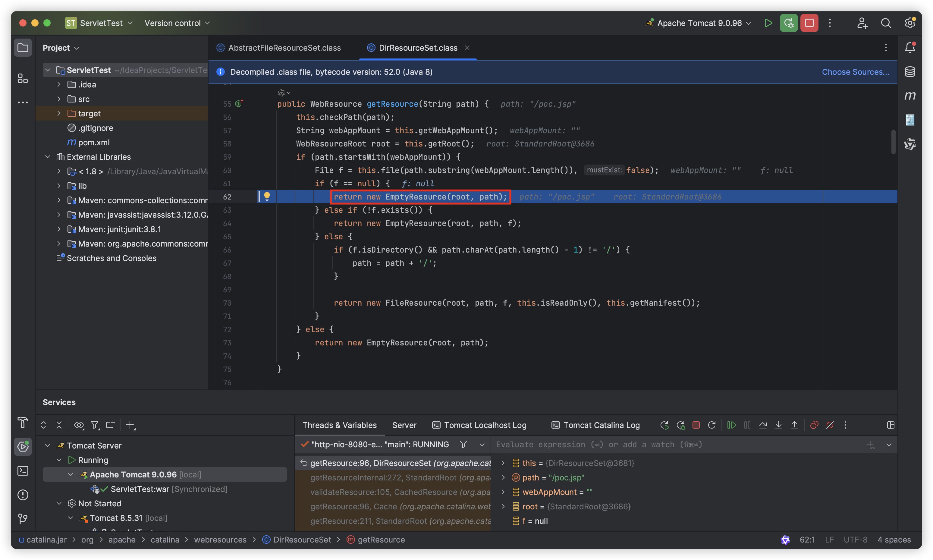Open the Project tool window icon
This screenshot has width=933, height=560.
click(x=23, y=48)
